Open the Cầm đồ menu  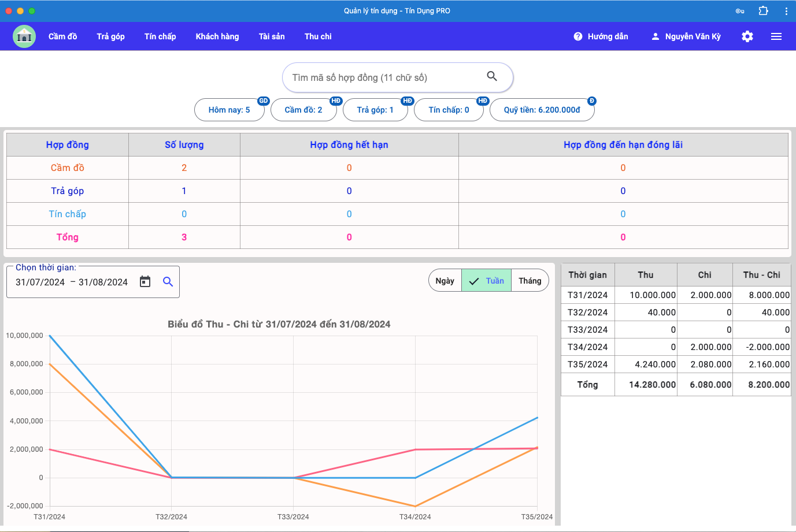tap(62, 36)
